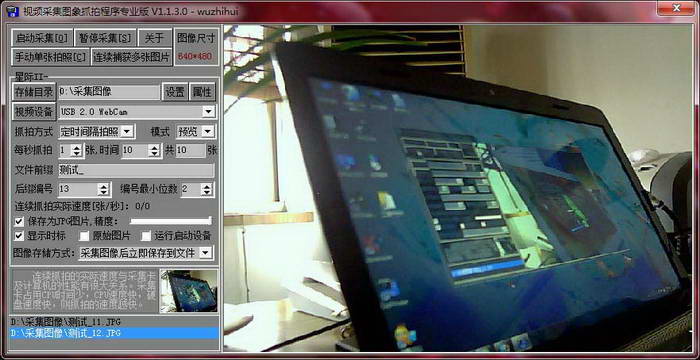This screenshot has height=360, width=700.
Task: Click 视频设备 video device button
Action: coord(34,112)
